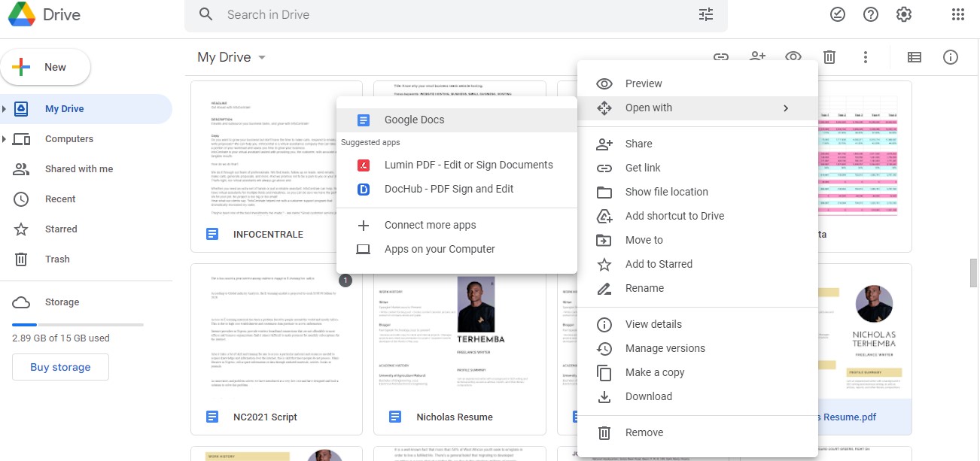Image resolution: width=980 pixels, height=461 pixels.
Task: Open the Google Docs app from submenu
Action: [x=415, y=119]
